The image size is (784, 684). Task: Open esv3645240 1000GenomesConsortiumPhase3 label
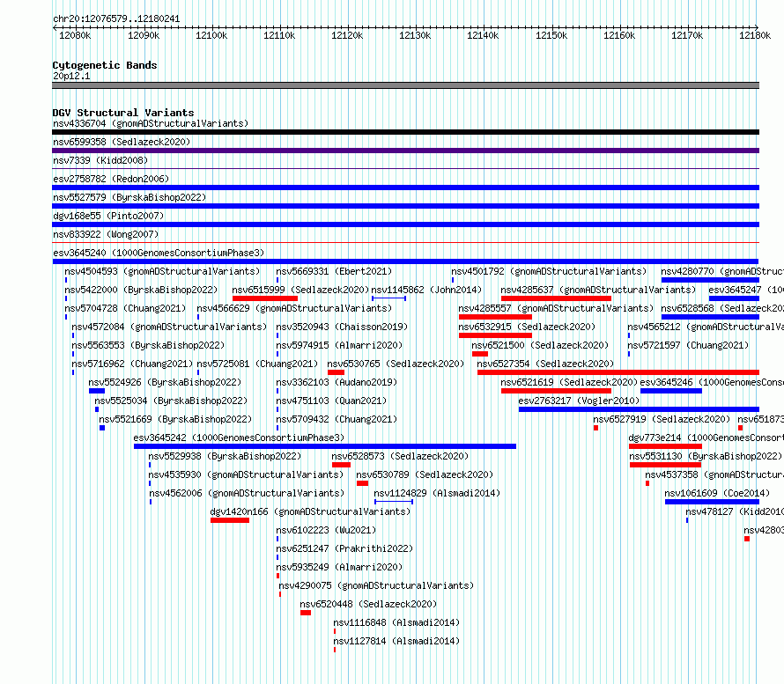[159, 253]
